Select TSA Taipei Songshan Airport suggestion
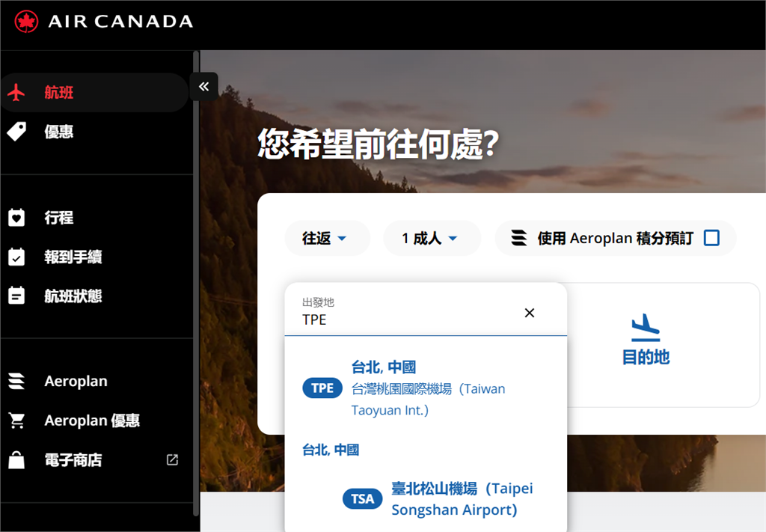This screenshot has width=766, height=532. (426, 499)
